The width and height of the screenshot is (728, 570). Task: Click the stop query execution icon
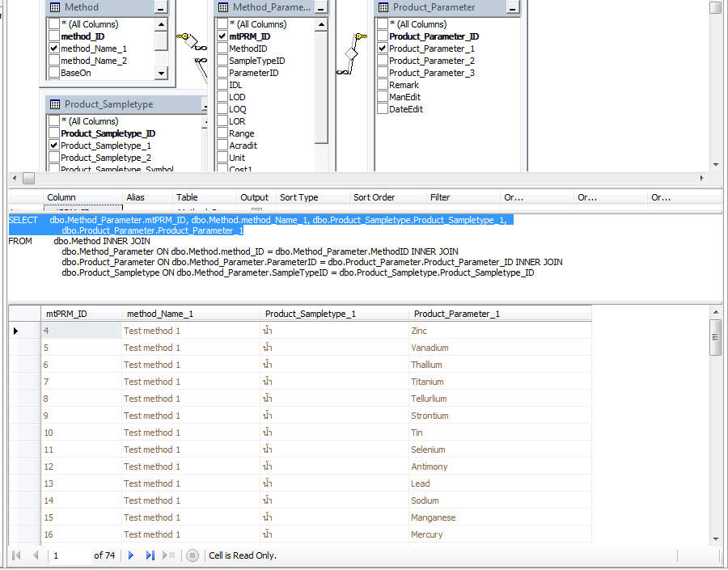pyautogui.click(x=193, y=555)
